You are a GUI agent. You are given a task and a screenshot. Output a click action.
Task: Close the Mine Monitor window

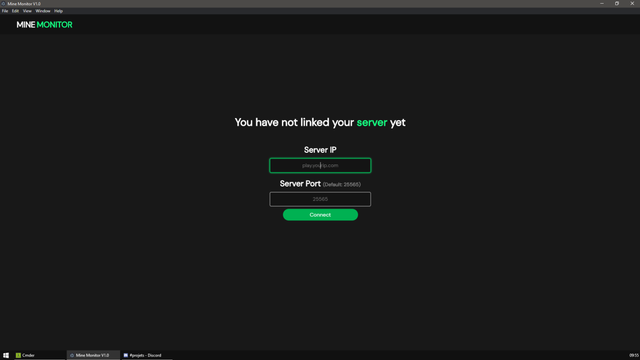click(x=632, y=3)
